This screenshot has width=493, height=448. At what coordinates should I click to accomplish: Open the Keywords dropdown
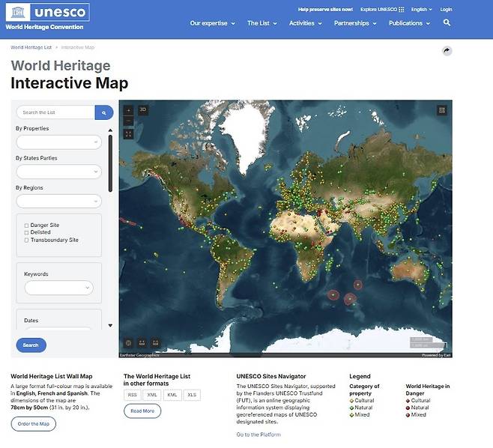coord(58,288)
